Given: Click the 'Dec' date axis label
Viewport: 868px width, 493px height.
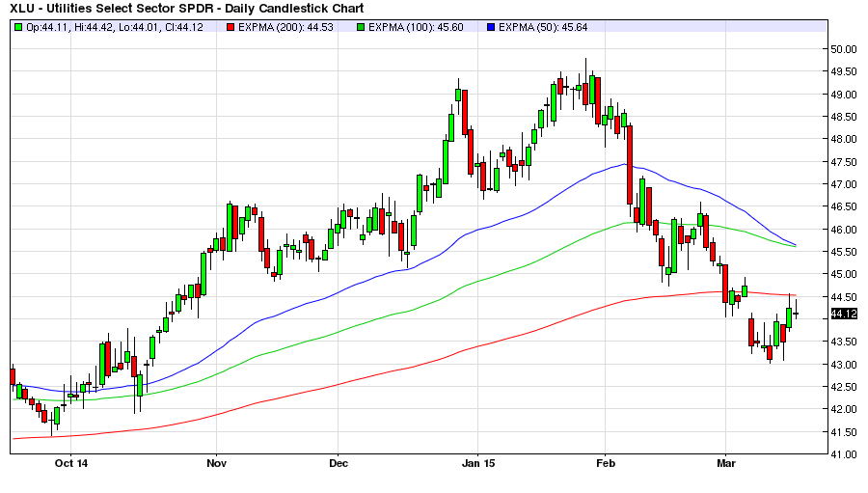Looking at the screenshot, I should click(x=339, y=463).
